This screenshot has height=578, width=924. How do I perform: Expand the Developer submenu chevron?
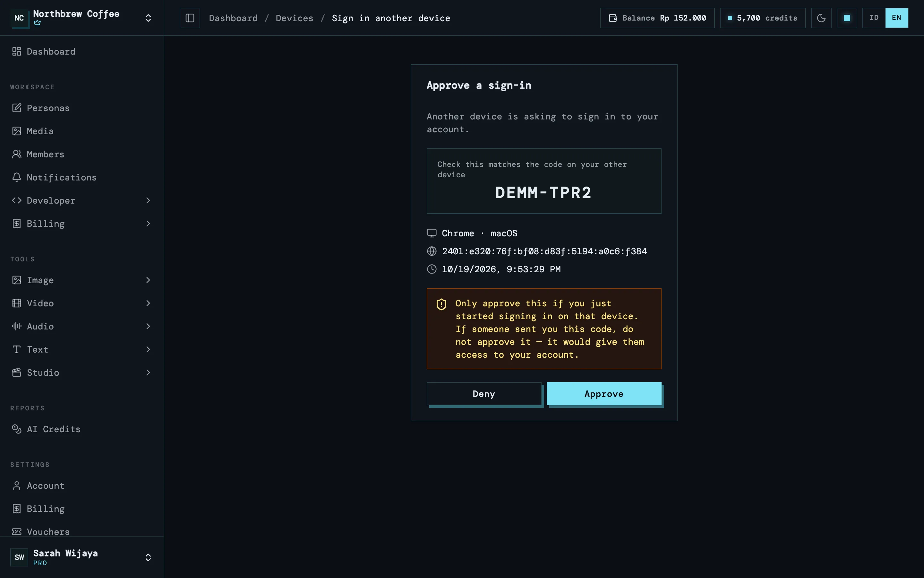point(148,200)
